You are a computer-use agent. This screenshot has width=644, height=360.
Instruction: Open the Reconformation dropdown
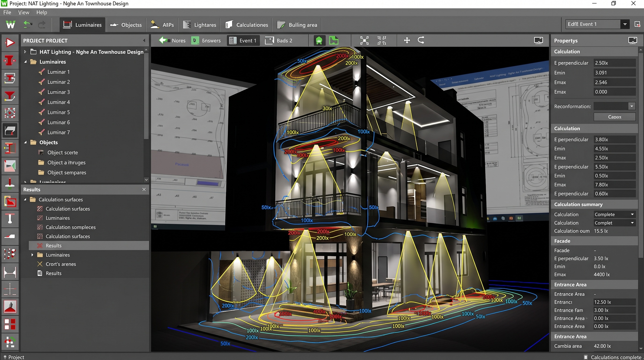[x=632, y=106]
